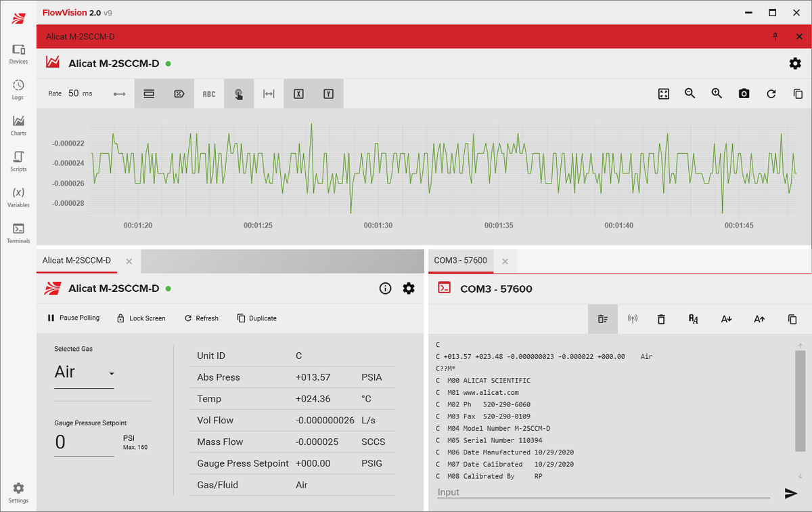The width and height of the screenshot is (812, 512).
Task: Pin the Alicat chart window
Action: pos(775,37)
